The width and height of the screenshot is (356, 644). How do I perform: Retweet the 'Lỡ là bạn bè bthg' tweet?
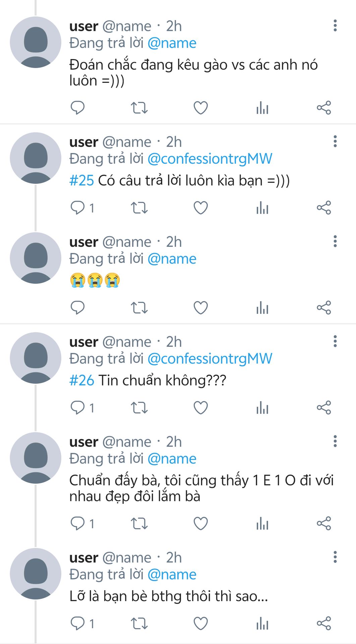tap(139, 624)
